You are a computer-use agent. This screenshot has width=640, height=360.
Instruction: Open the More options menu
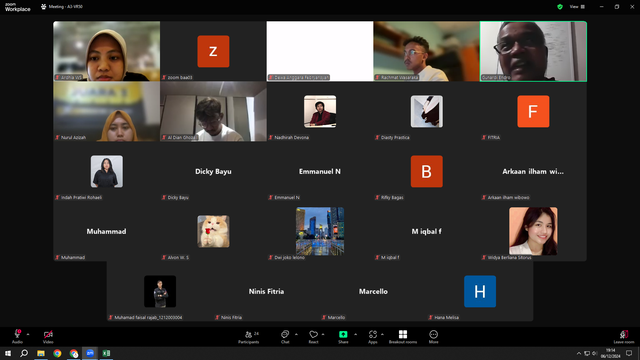pyautogui.click(x=433, y=337)
